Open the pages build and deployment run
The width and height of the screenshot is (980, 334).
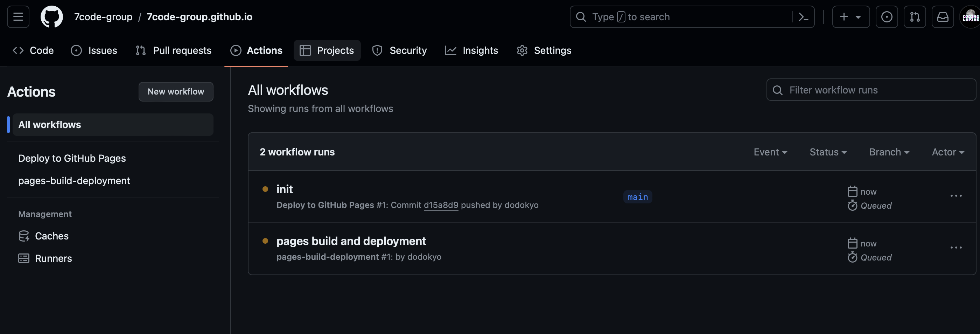coord(351,241)
